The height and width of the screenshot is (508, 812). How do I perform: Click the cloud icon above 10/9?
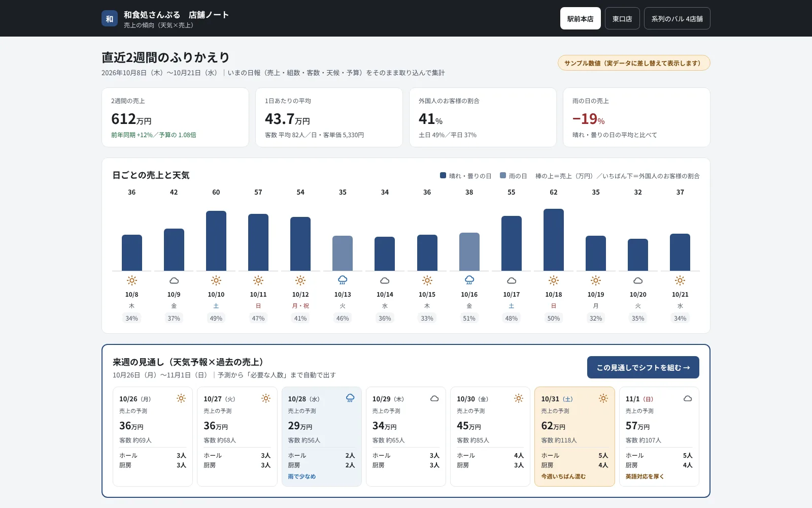174,280
